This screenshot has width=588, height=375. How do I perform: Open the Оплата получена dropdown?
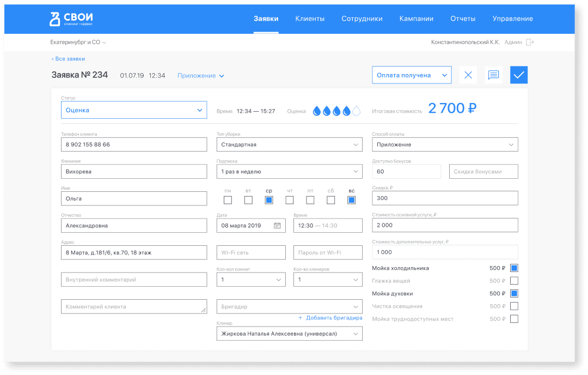coord(412,75)
